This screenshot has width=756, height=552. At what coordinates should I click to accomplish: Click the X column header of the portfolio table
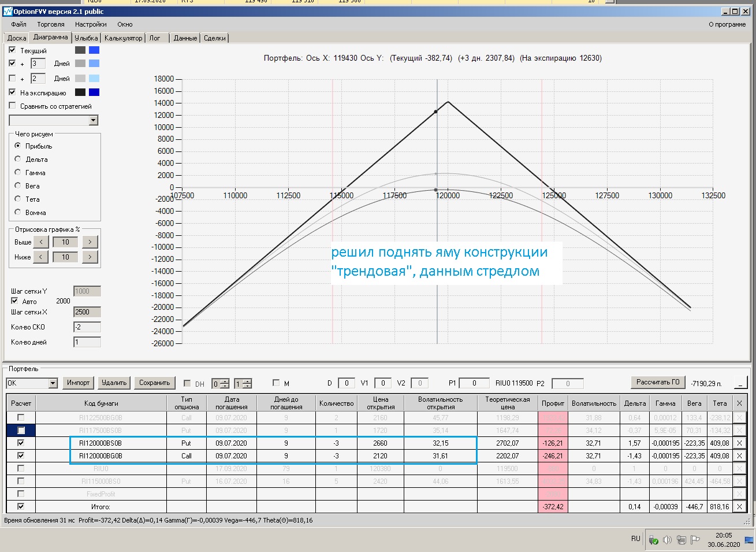point(739,403)
